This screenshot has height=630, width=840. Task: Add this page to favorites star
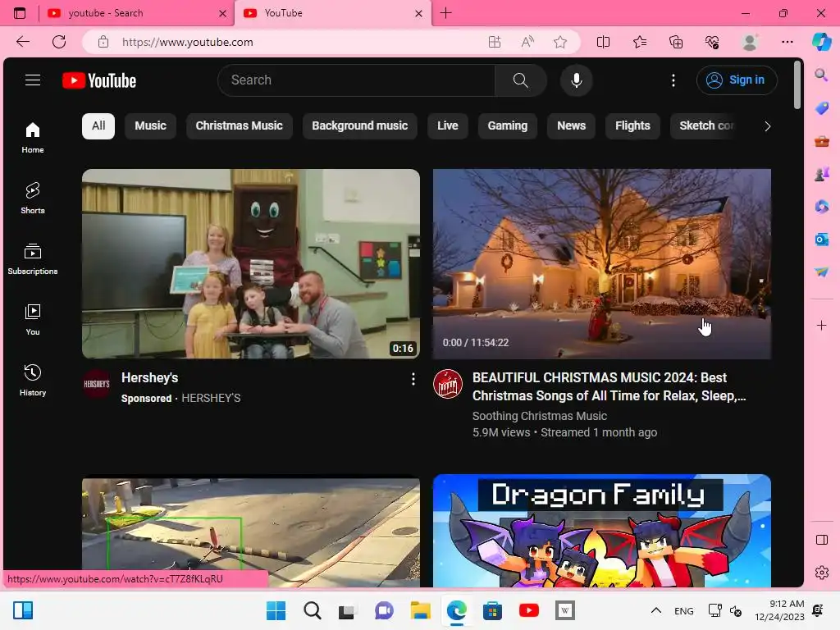[x=560, y=42]
